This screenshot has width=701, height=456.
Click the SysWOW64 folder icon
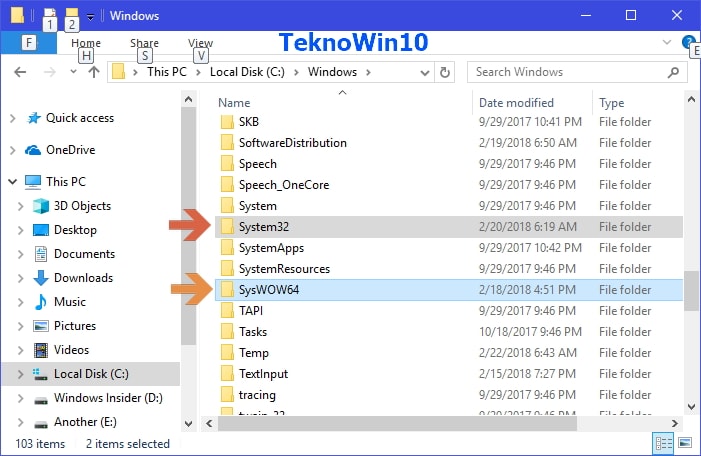[227, 290]
